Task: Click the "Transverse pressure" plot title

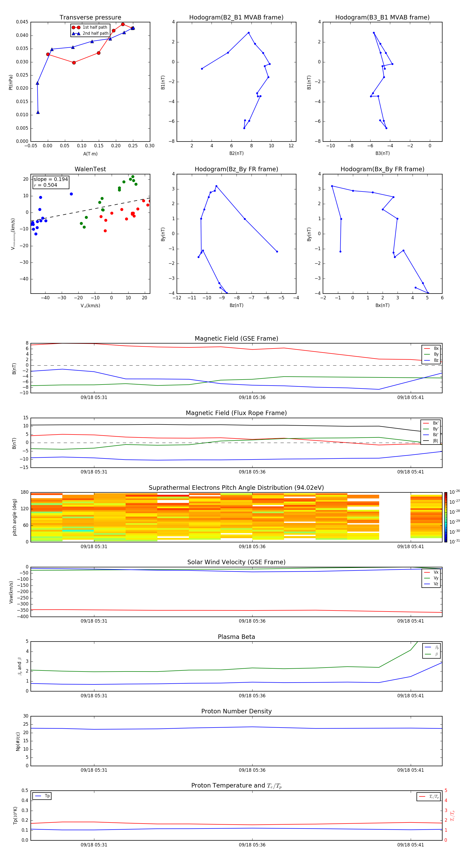Action: 90,18
